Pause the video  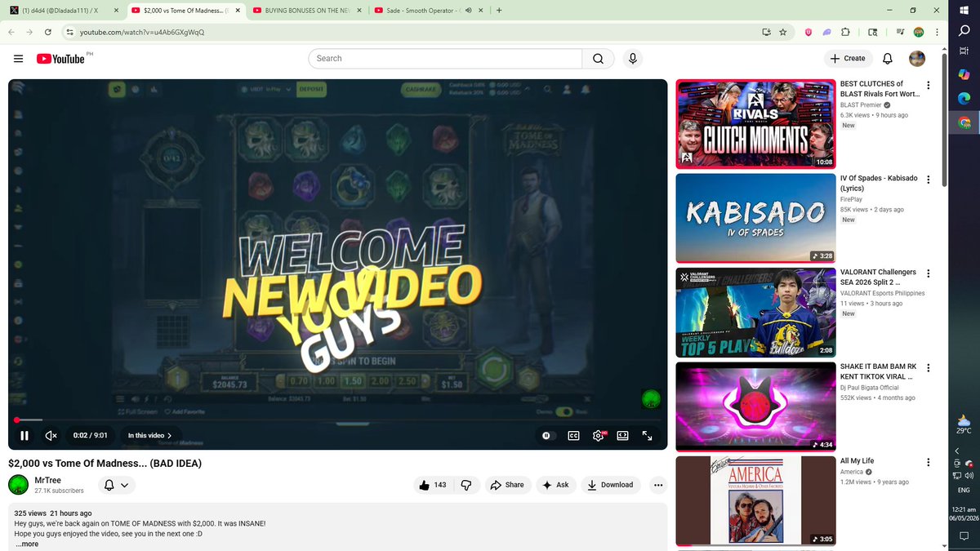(x=24, y=436)
